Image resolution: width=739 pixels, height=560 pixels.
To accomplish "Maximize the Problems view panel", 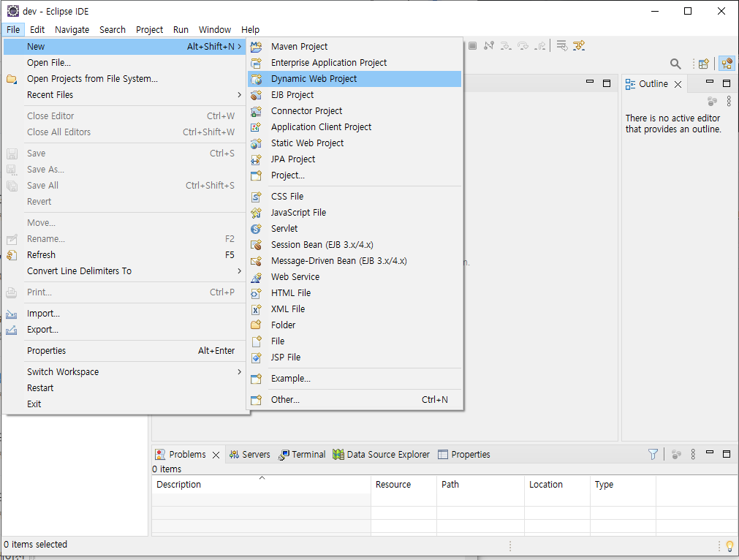I will coord(727,454).
